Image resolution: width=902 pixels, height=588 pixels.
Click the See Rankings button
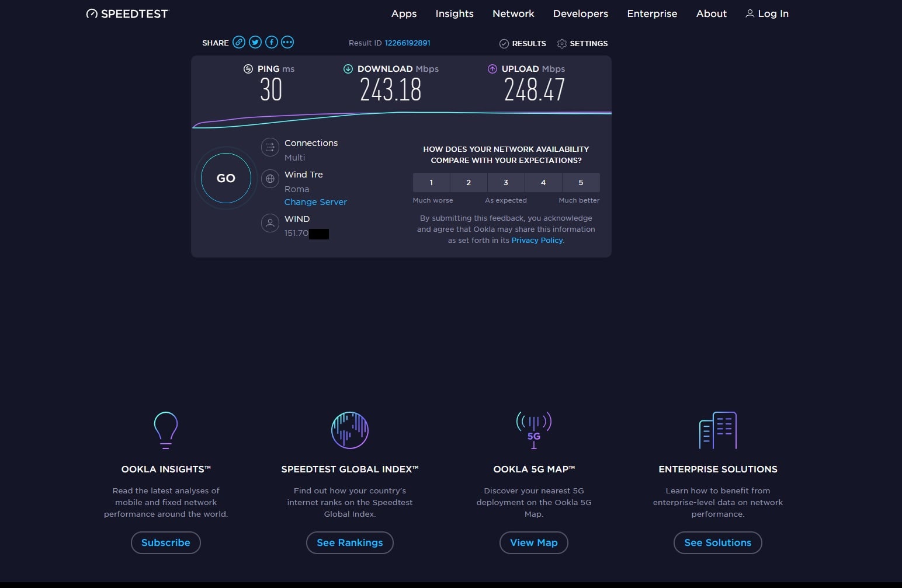350,542
